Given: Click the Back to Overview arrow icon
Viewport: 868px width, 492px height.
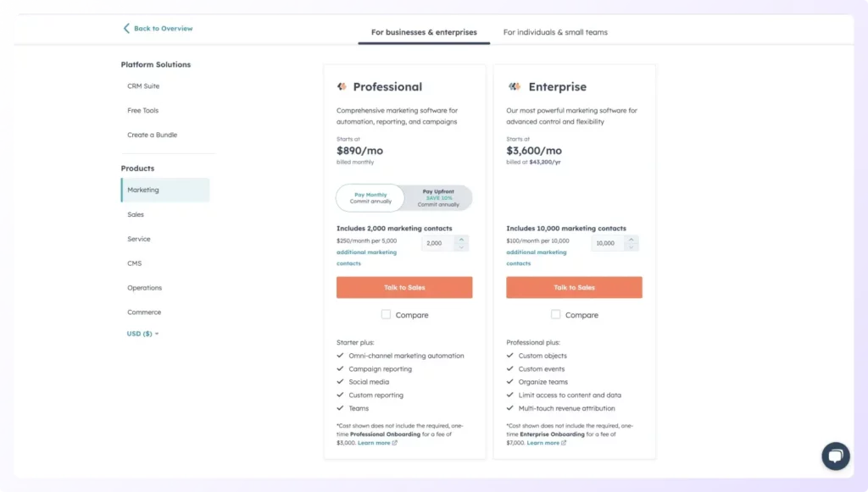Looking at the screenshot, I should pos(126,28).
